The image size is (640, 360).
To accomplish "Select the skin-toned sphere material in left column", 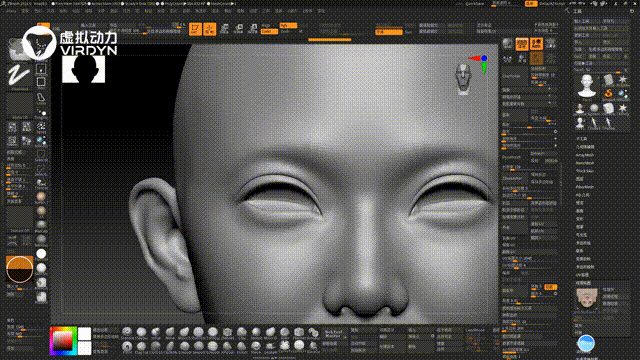I will click(41, 197).
